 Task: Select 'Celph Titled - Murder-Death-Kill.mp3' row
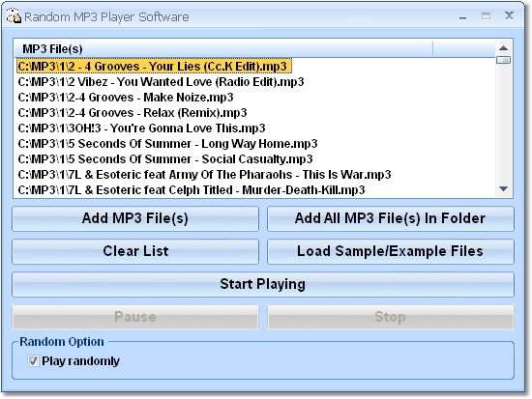coord(192,190)
